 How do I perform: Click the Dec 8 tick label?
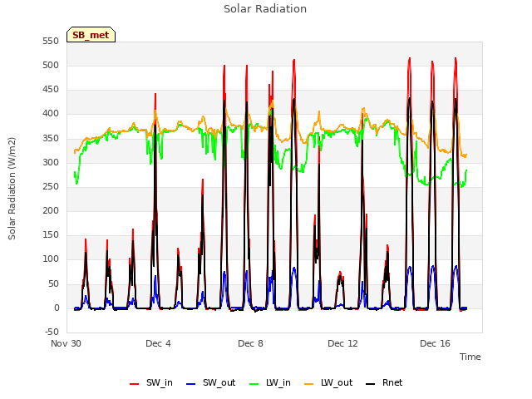coord(250,343)
